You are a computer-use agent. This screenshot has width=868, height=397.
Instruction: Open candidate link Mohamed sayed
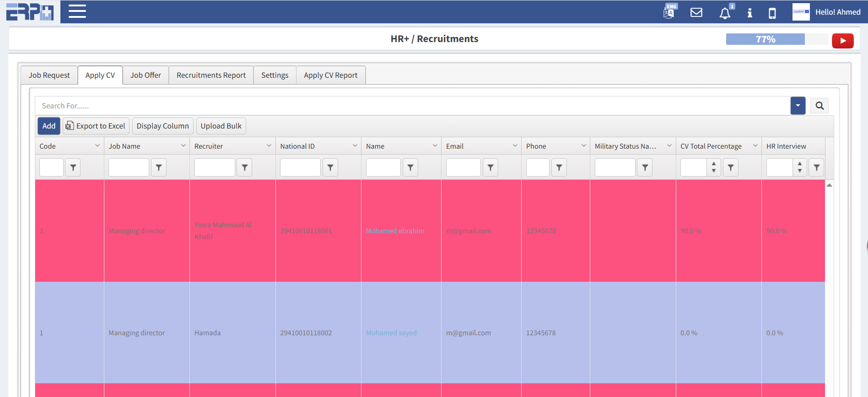coord(391,333)
